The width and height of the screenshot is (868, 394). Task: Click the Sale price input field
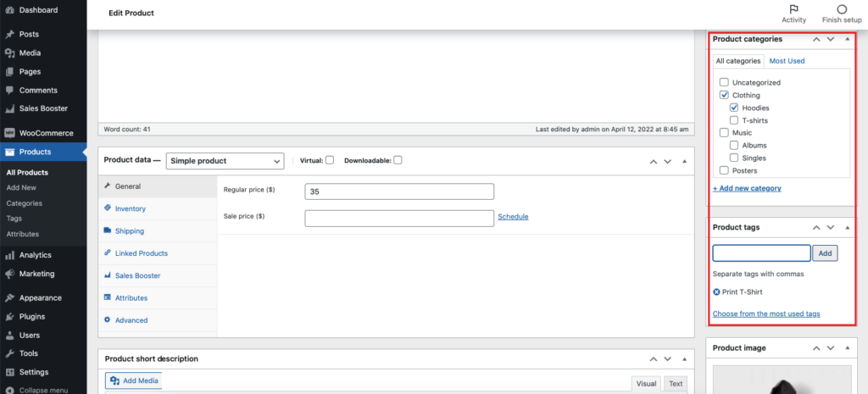tap(398, 218)
